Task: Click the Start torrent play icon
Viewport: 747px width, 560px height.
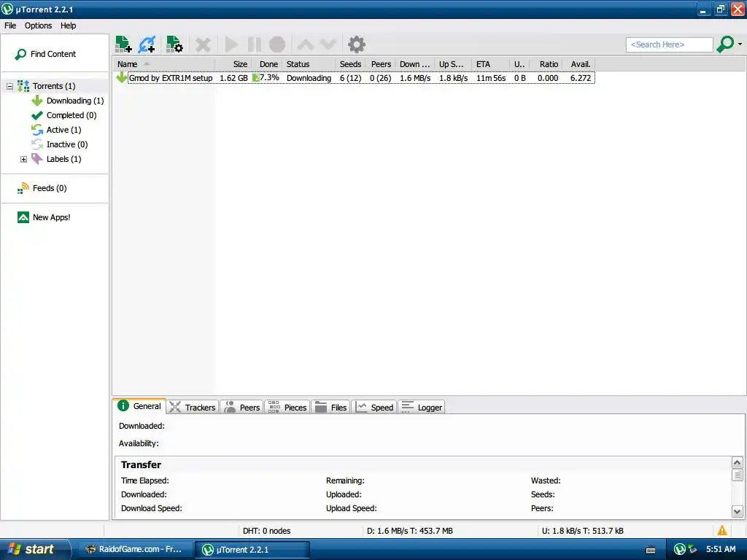Action: tap(231, 44)
